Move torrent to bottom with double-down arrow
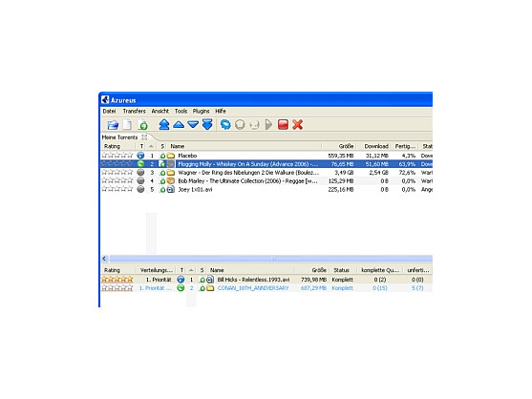Viewport: 532px width, 399px height. click(207, 125)
